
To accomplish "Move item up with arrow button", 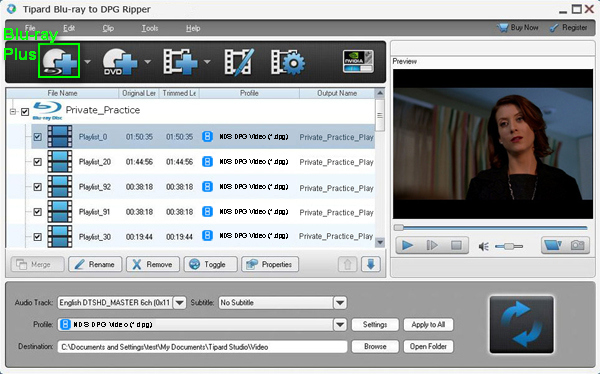I will tap(347, 264).
